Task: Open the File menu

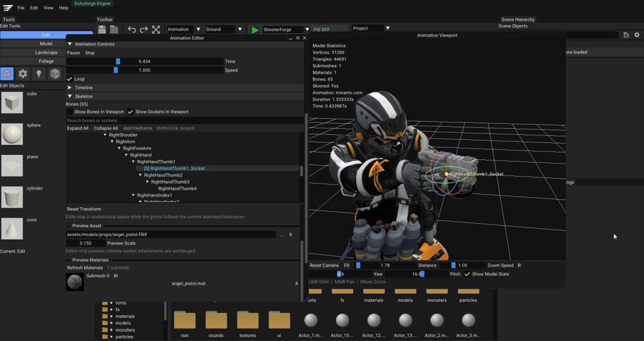Action: [x=21, y=8]
